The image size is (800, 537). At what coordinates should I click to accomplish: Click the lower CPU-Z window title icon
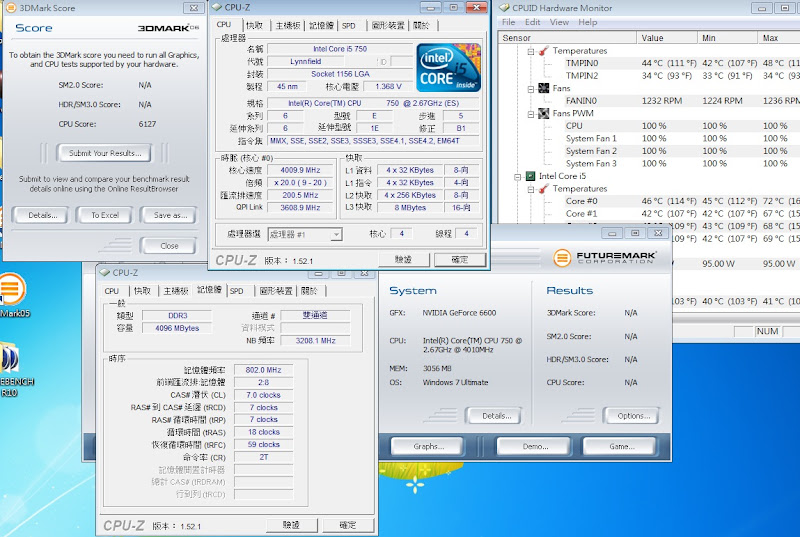[105, 272]
